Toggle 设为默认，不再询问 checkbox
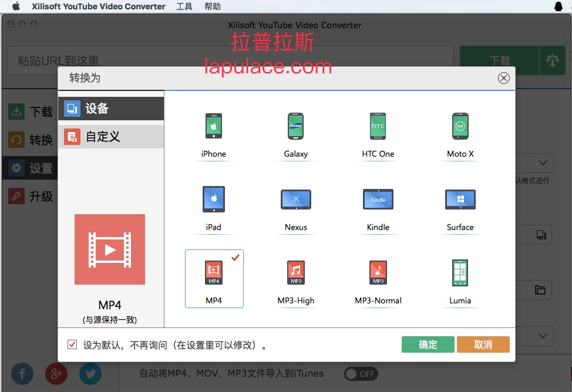 [x=72, y=344]
